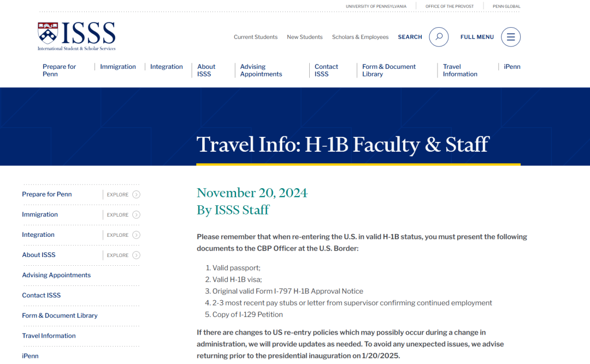Image resolution: width=590 pixels, height=364 pixels.
Task: Open University of Pennsylvania top link
Action: point(376,7)
